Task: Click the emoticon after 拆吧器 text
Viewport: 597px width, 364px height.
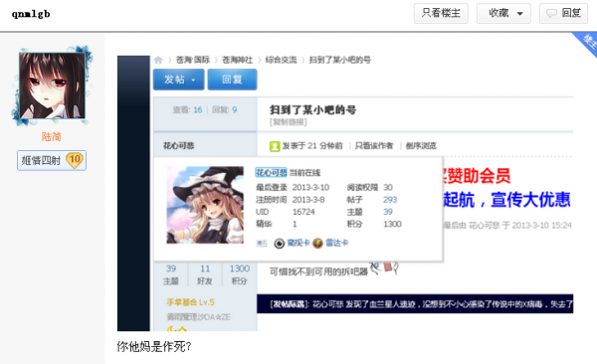Action: pos(384,269)
